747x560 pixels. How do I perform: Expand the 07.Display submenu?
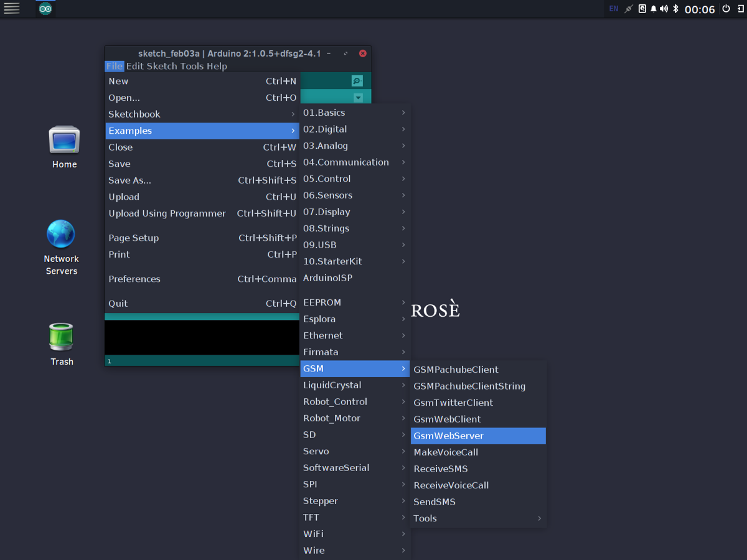pos(355,212)
